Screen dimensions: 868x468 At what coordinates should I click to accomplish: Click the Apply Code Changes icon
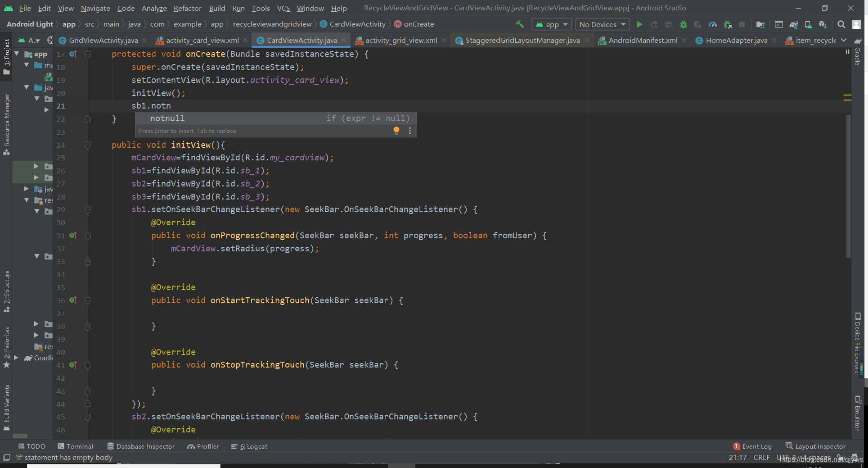click(x=669, y=24)
